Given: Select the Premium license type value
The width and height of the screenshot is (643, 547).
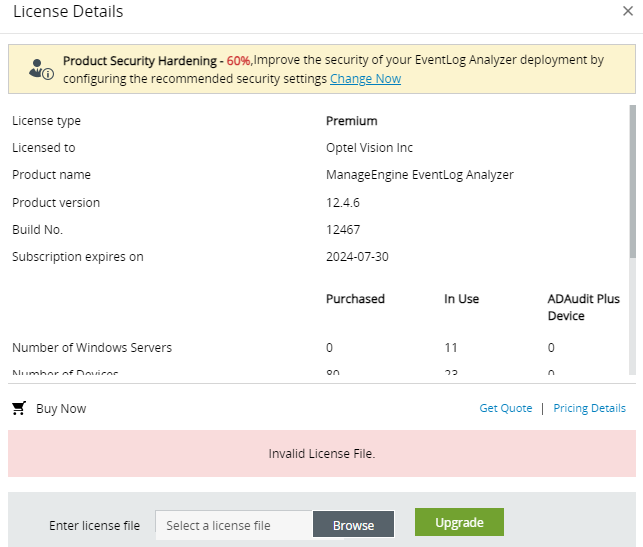Looking at the screenshot, I should pyautogui.click(x=351, y=121).
